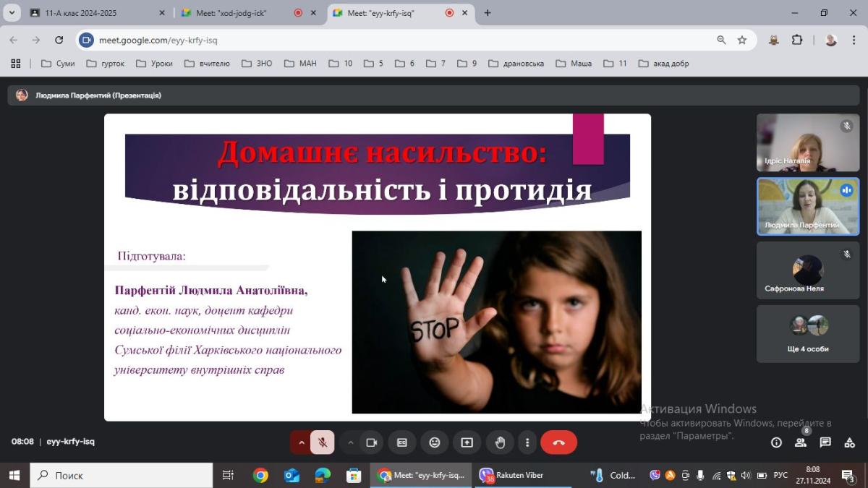Open the emoji reactions panel

(x=435, y=442)
